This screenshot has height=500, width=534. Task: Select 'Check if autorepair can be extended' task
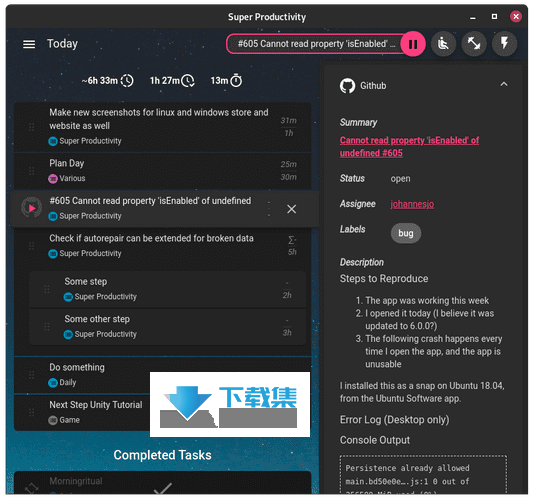coord(162,246)
